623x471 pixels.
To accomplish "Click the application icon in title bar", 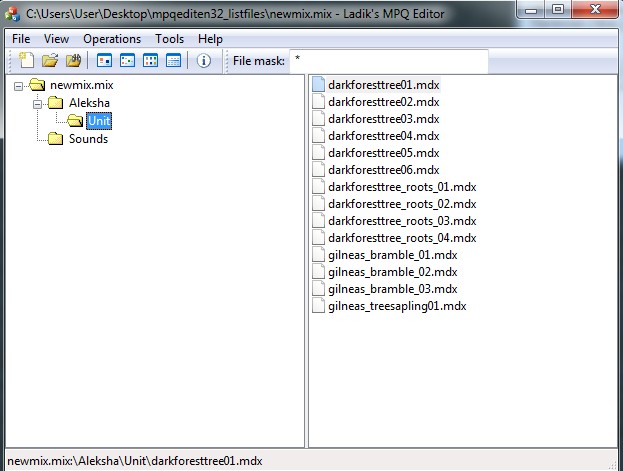I will click(x=13, y=14).
